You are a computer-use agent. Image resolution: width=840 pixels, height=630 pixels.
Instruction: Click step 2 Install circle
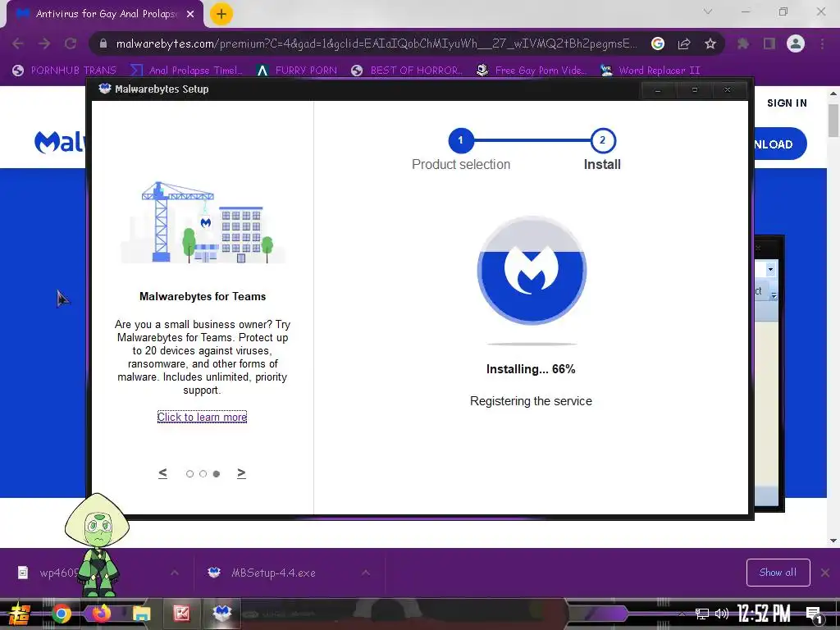[603, 140]
